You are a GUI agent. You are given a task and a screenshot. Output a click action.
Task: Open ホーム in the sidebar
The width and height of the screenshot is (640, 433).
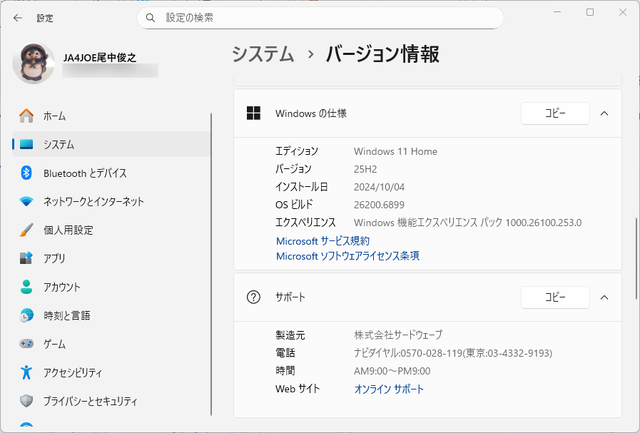pyautogui.click(x=111, y=116)
